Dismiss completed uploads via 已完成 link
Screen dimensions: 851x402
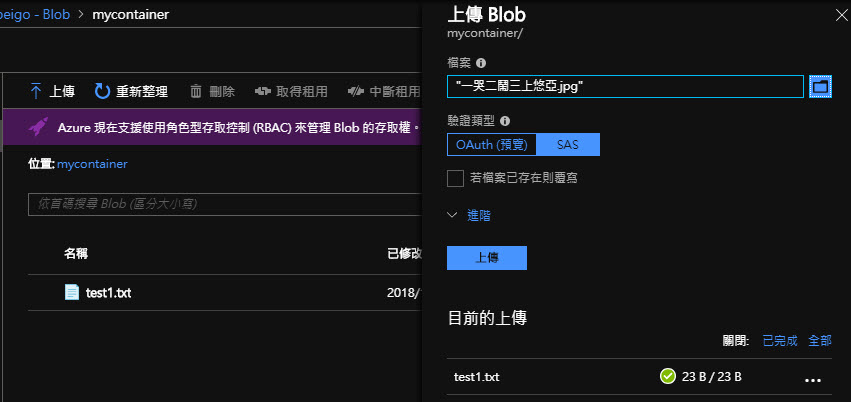click(x=780, y=341)
